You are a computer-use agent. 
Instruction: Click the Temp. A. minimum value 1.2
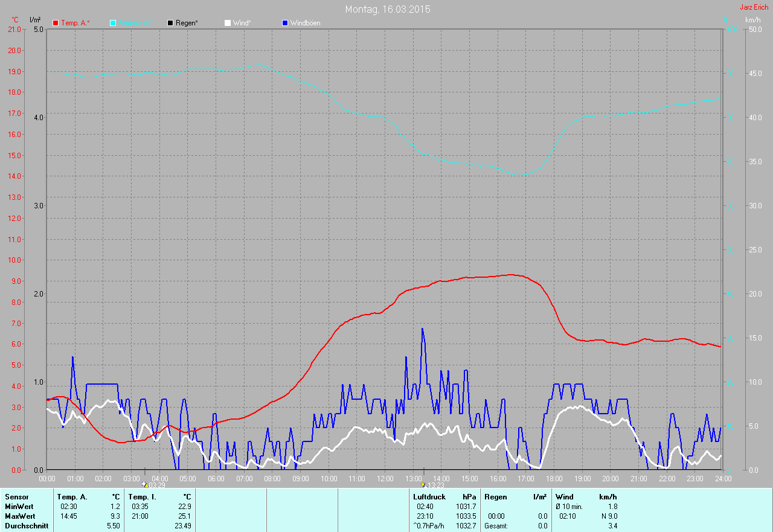click(x=115, y=507)
